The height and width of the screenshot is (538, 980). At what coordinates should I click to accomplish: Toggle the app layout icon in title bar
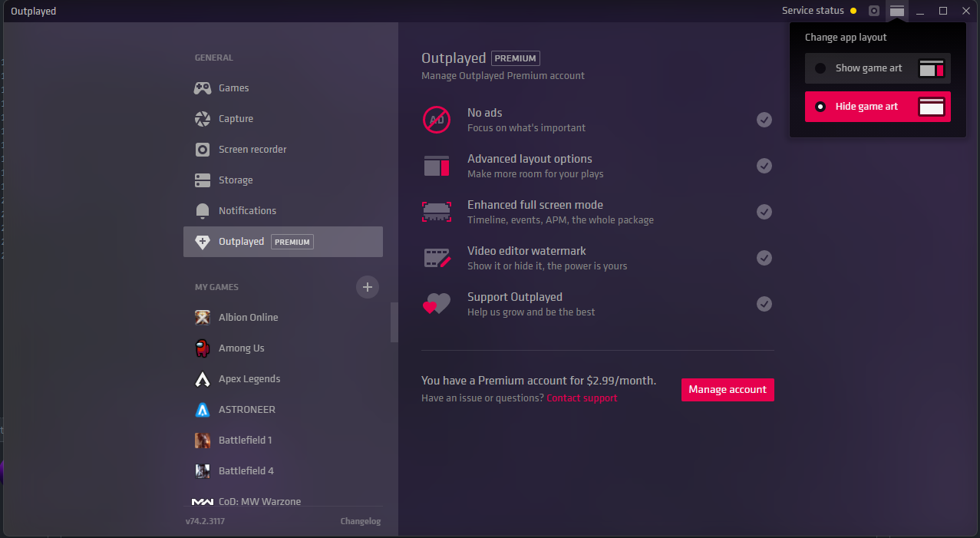coord(897,11)
